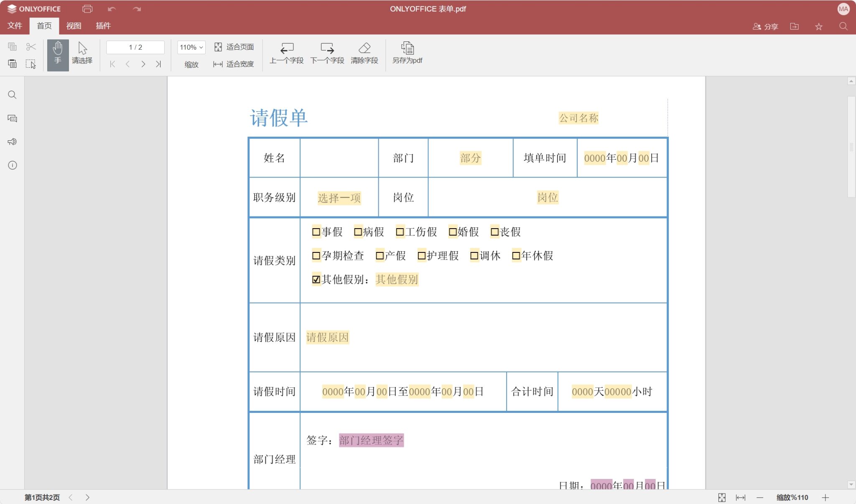The height and width of the screenshot is (504, 856).
Task: Click the redo arrow icon
Action: coord(137,9)
